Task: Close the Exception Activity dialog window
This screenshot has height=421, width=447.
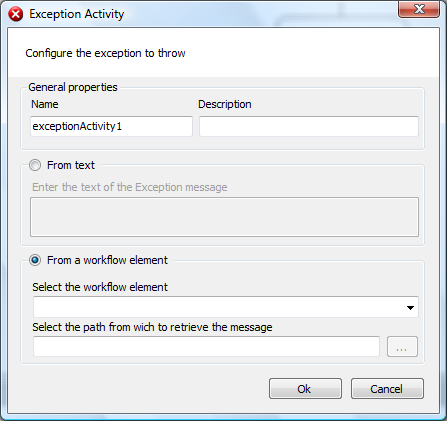Action: click(x=419, y=9)
